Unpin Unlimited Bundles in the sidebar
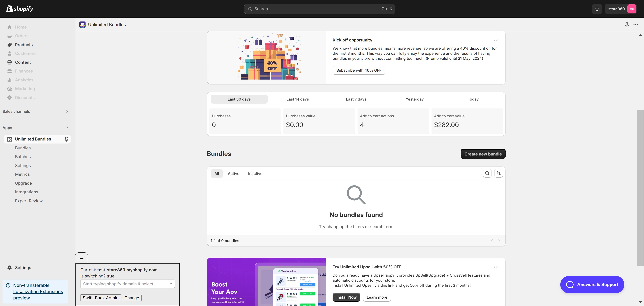 pyautogui.click(x=66, y=139)
